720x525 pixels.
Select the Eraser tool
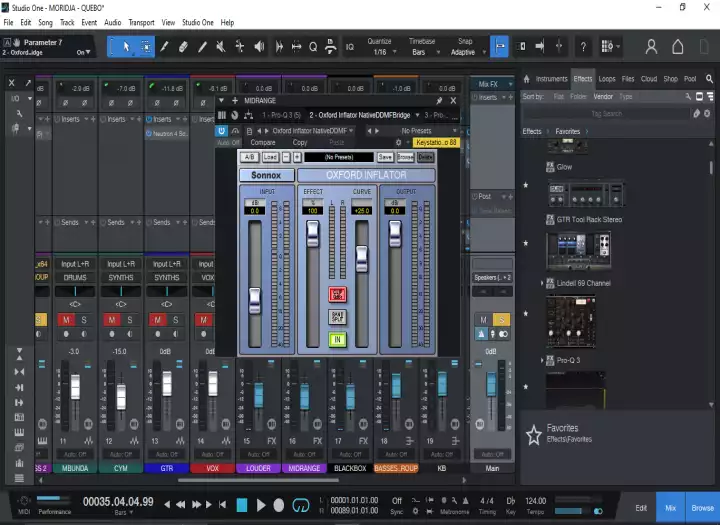pyautogui.click(x=183, y=46)
